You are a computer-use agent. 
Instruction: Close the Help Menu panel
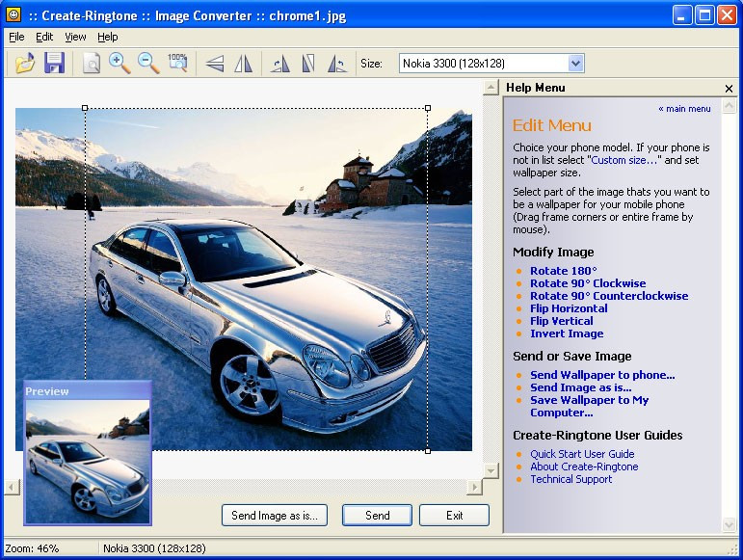tap(729, 89)
